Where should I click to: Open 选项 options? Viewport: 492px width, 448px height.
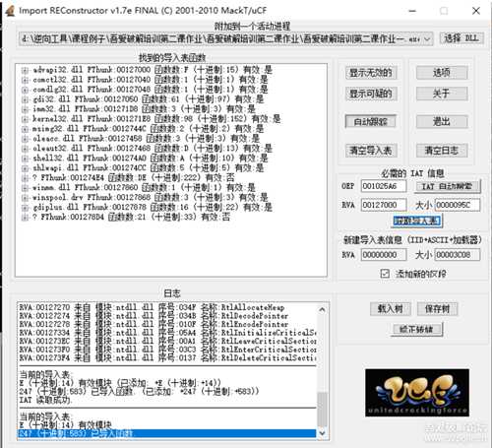pos(442,73)
